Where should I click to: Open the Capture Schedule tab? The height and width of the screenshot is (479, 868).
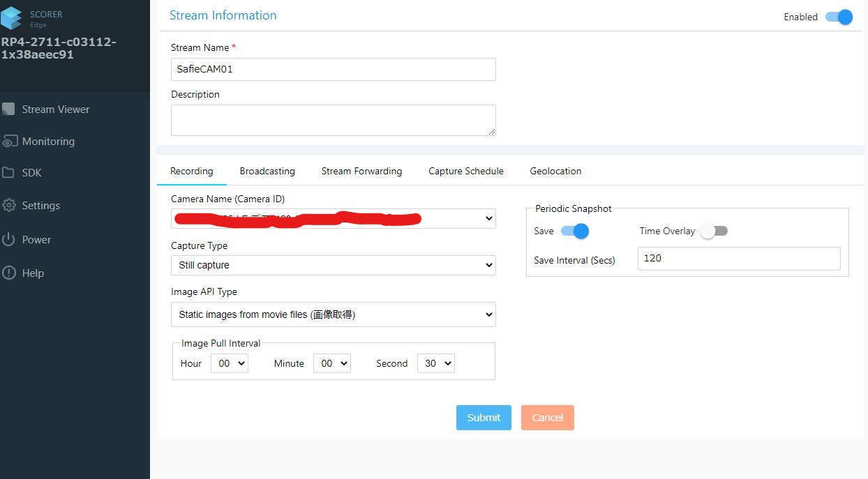tap(465, 171)
